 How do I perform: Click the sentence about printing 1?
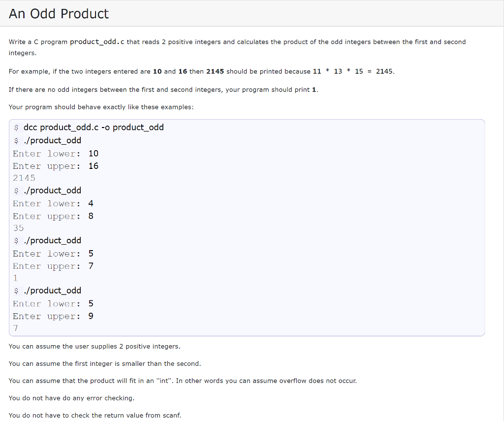pyautogui.click(x=163, y=90)
